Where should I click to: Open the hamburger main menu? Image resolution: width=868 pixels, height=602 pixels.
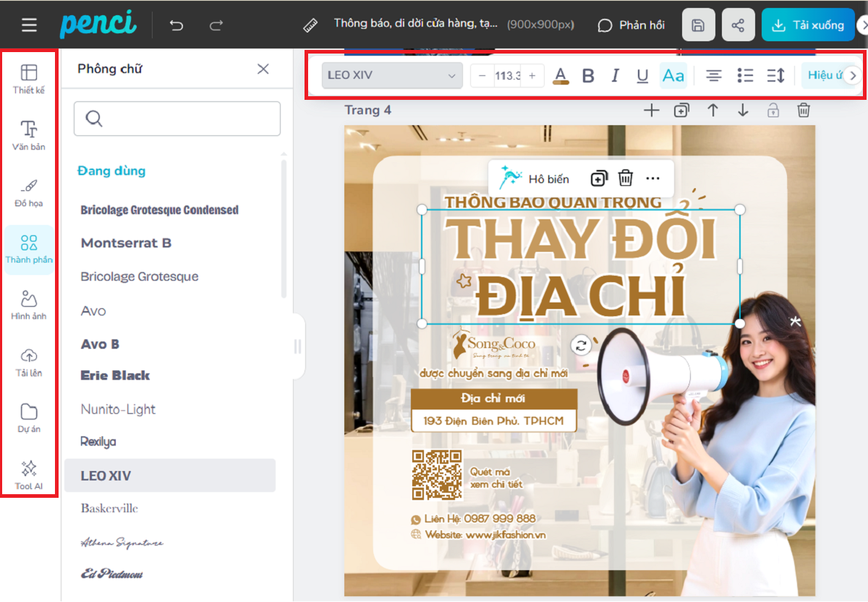click(x=29, y=25)
